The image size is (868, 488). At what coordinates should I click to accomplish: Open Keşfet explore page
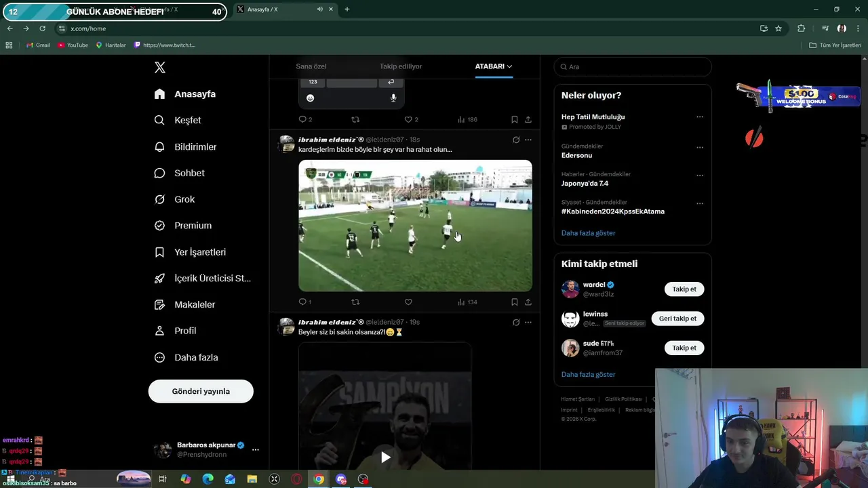(x=178, y=120)
